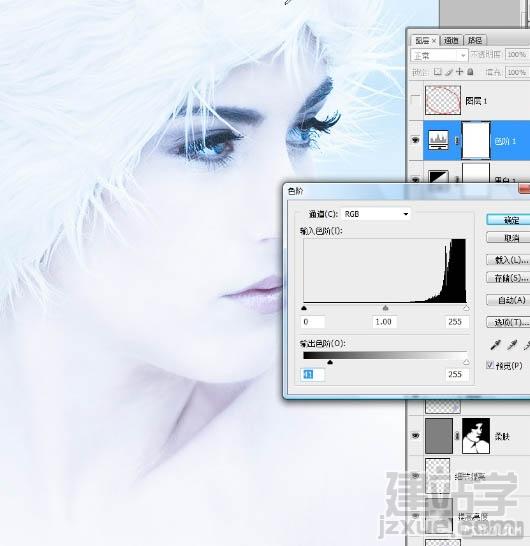Click the 确定 OK button

click(508, 220)
